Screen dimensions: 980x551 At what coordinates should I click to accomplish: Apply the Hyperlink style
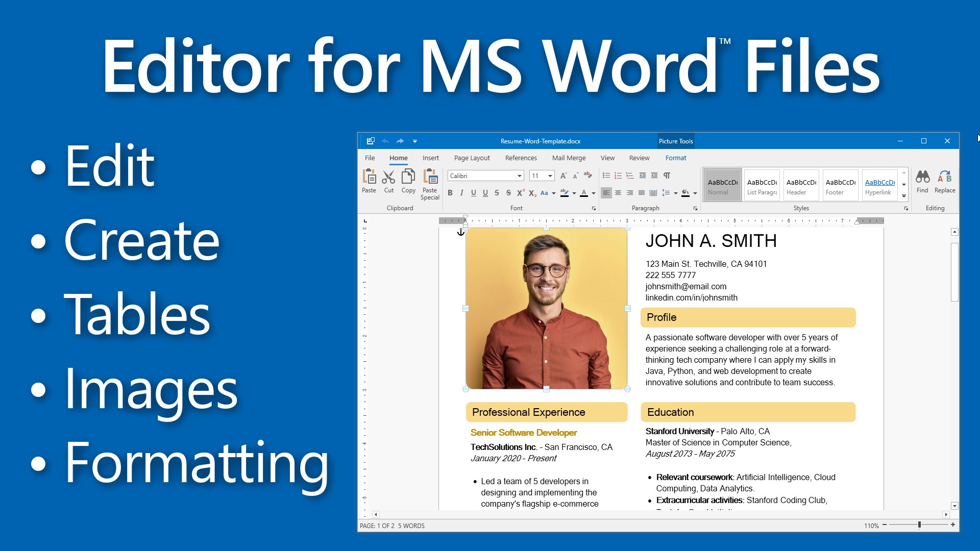(x=879, y=185)
